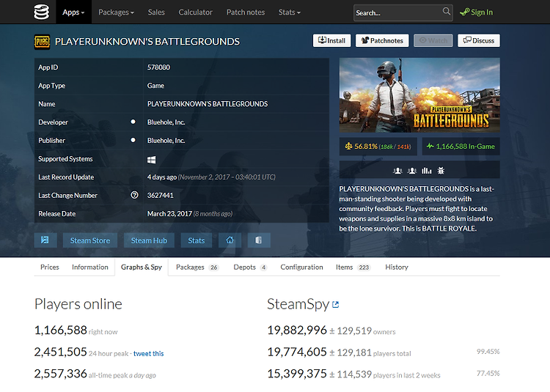The height and width of the screenshot is (392, 550).
Task: Click the PUBG app icon
Action: coord(42,42)
